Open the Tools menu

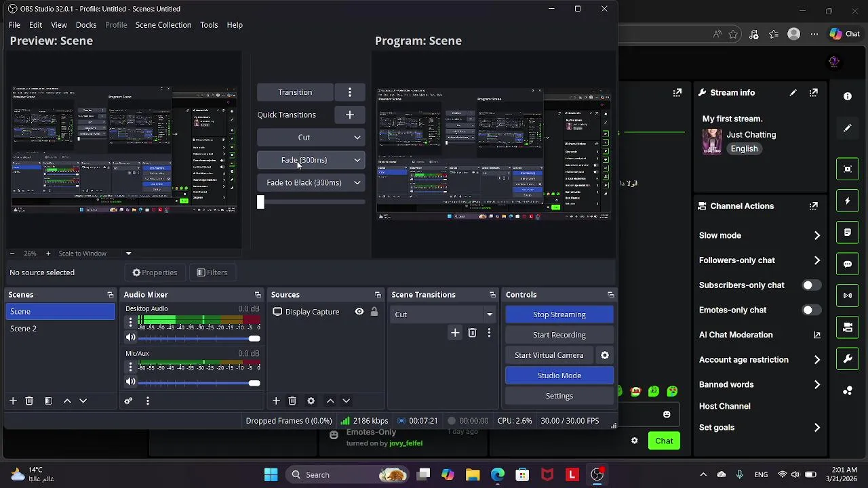pyautogui.click(x=209, y=25)
